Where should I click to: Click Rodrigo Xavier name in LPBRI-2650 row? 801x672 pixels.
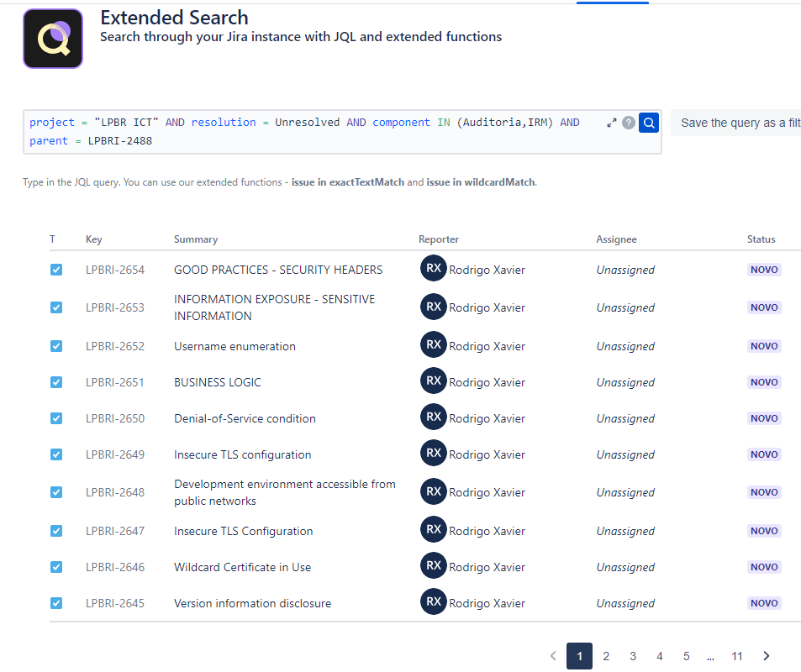tap(487, 418)
